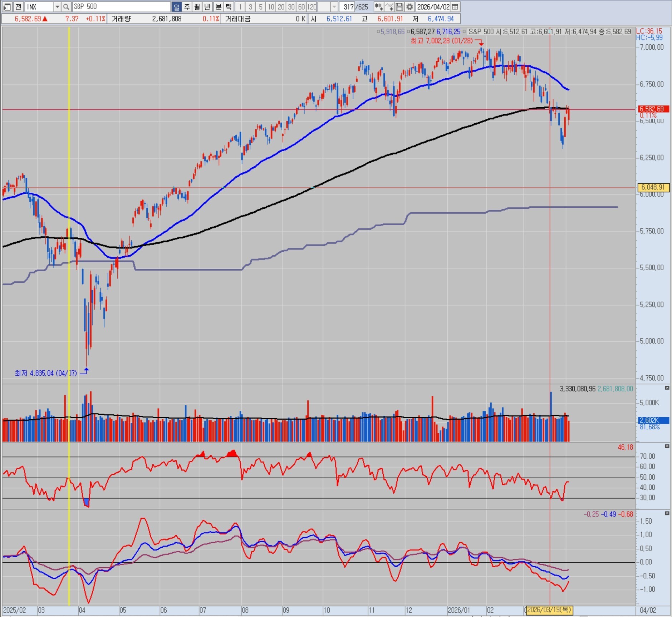This screenshot has height=617, width=672.
Task: Select the 3 interval button
Action: point(250,6)
